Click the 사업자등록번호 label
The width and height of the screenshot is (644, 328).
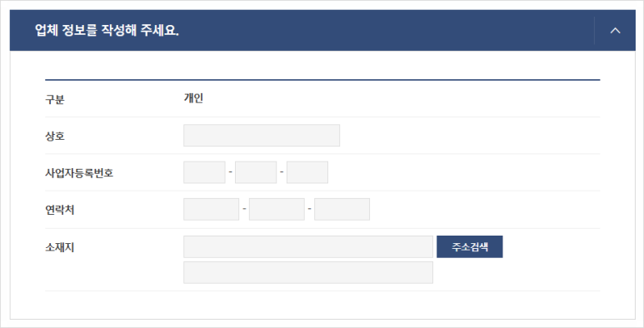[x=79, y=173]
